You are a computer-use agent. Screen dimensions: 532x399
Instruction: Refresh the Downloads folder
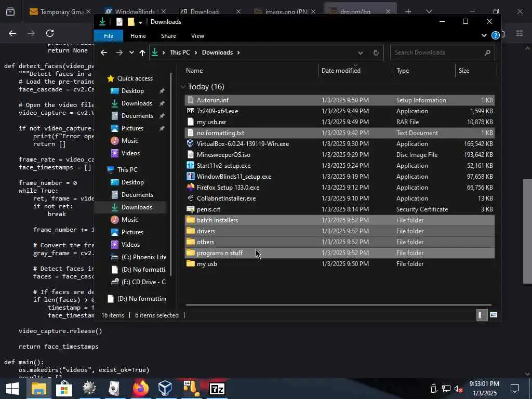[376, 52]
